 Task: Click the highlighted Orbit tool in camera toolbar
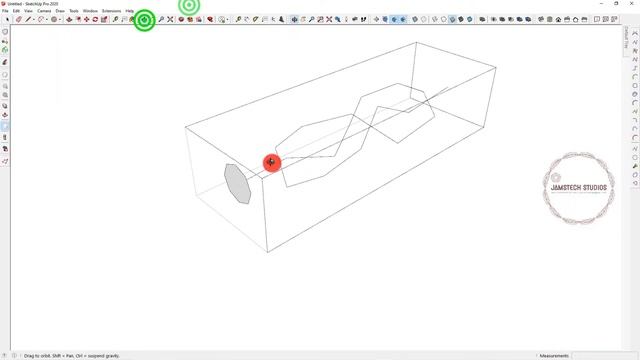tap(294, 19)
